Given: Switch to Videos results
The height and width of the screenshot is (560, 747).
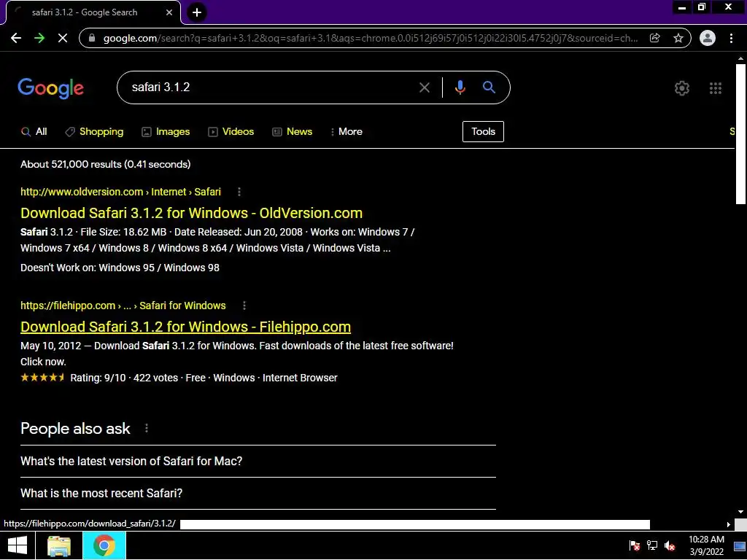Looking at the screenshot, I should (231, 132).
